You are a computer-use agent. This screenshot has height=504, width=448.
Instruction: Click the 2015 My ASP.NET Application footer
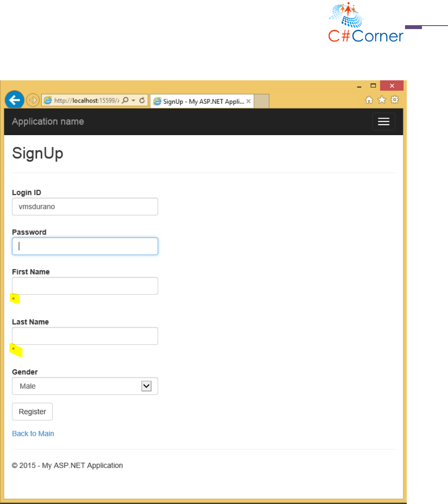[67, 465]
